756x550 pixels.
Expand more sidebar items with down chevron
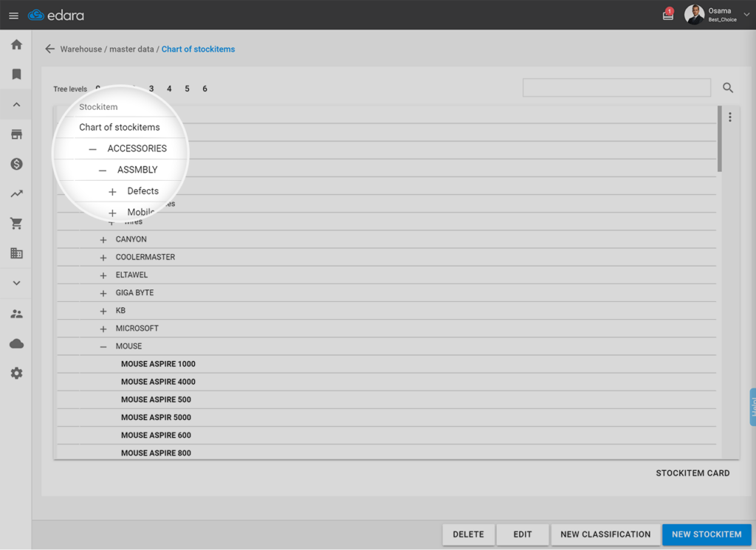coord(16,283)
